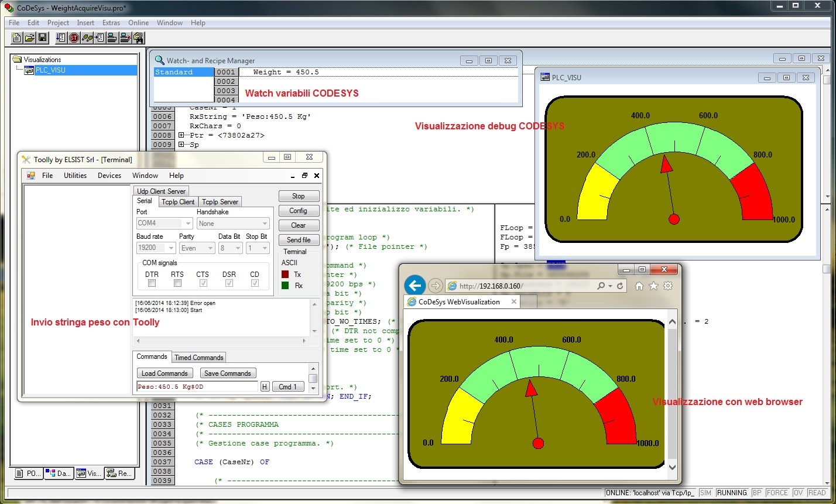
Task: Open CoDeSys Project menu
Action: tap(58, 23)
